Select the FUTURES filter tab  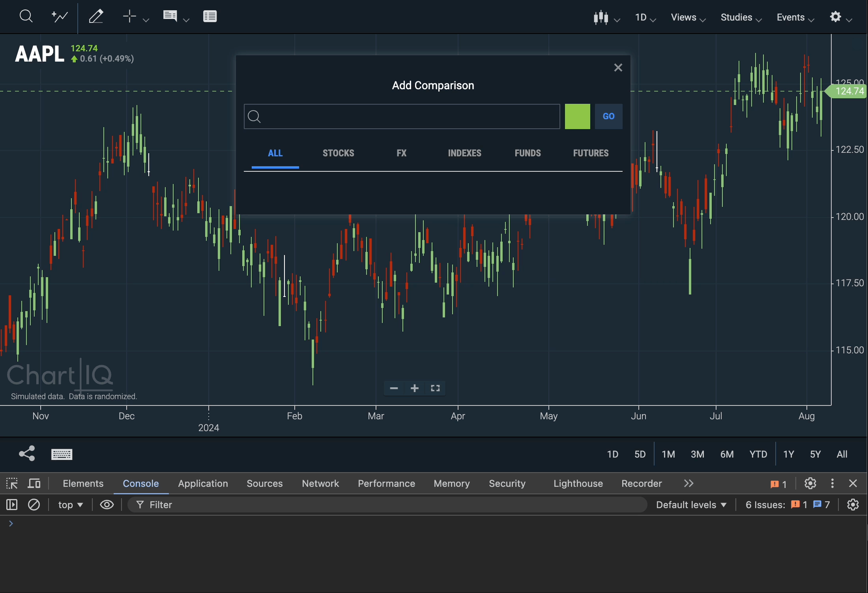591,153
